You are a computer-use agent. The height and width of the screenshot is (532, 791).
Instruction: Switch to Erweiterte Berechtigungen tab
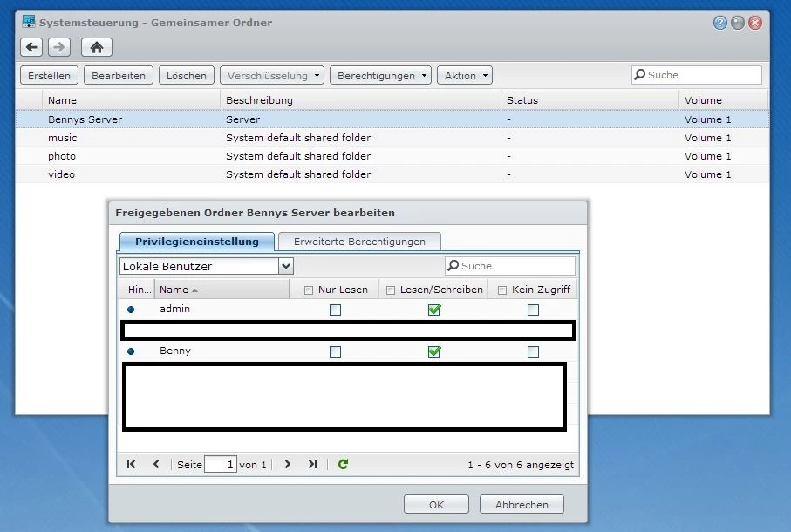[x=359, y=242]
